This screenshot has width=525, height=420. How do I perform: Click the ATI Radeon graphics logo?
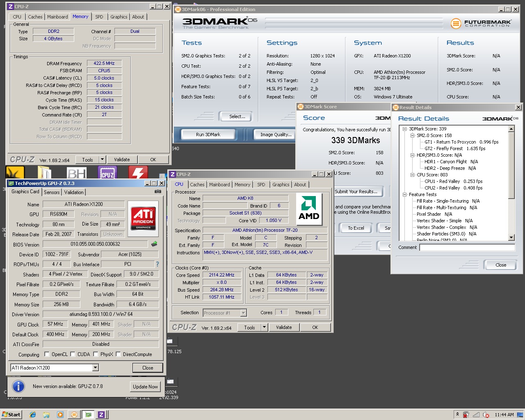[143, 218]
